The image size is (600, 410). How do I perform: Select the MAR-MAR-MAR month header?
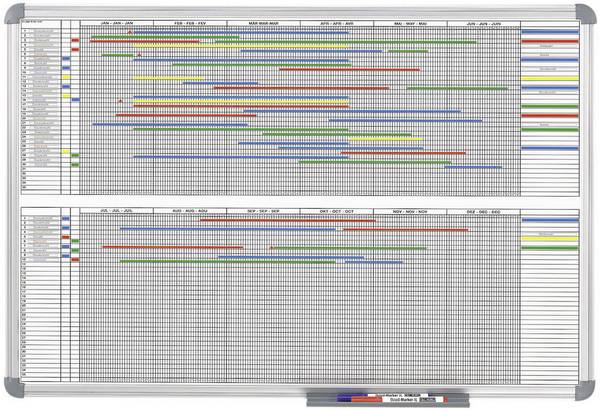click(x=264, y=23)
